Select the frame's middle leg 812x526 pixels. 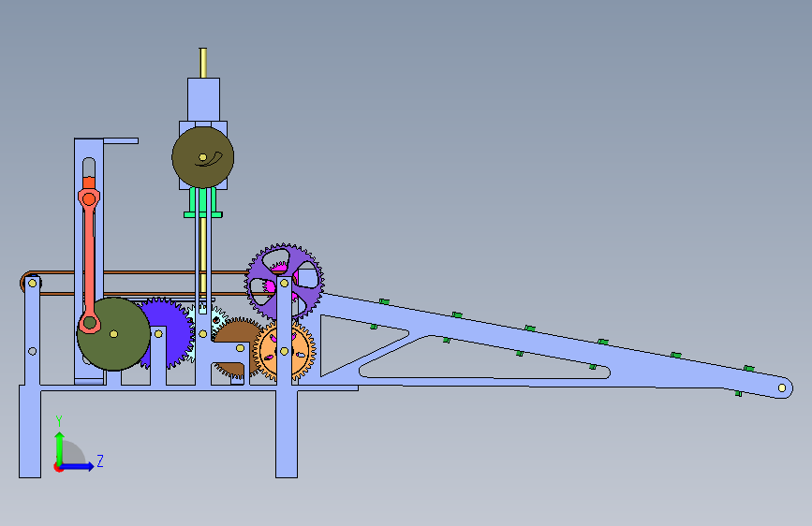[x=287, y=434]
